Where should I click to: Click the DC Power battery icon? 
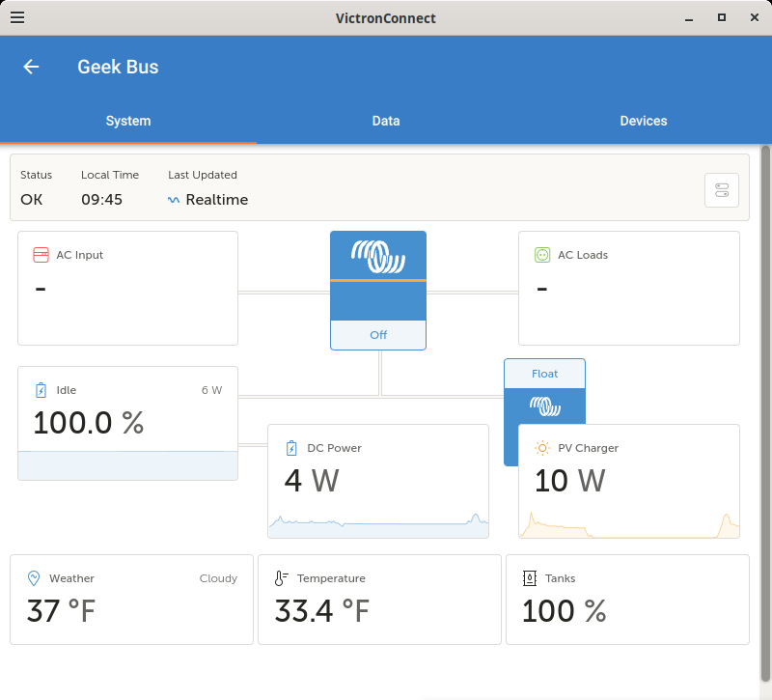tap(291, 448)
